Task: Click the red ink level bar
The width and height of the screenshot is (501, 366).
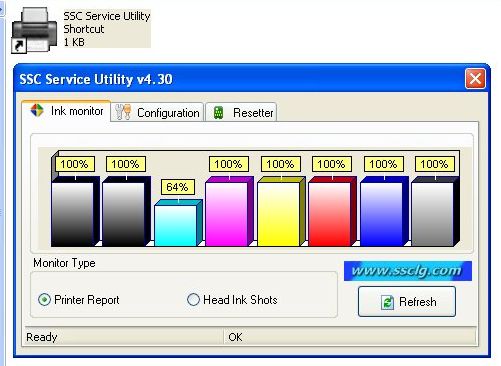Action: pos(332,211)
